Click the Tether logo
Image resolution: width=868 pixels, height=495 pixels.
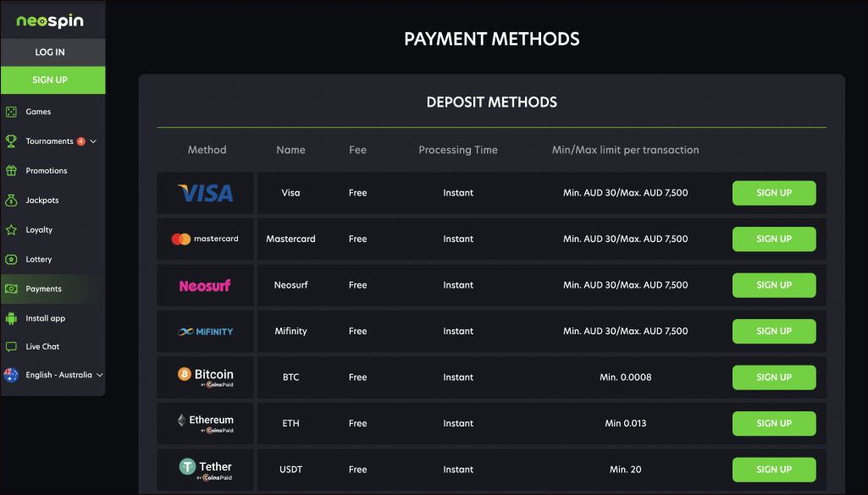[206, 470]
